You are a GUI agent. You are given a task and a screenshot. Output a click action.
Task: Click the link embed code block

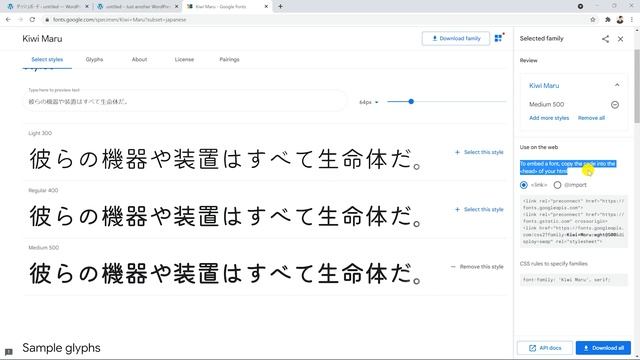point(573,221)
